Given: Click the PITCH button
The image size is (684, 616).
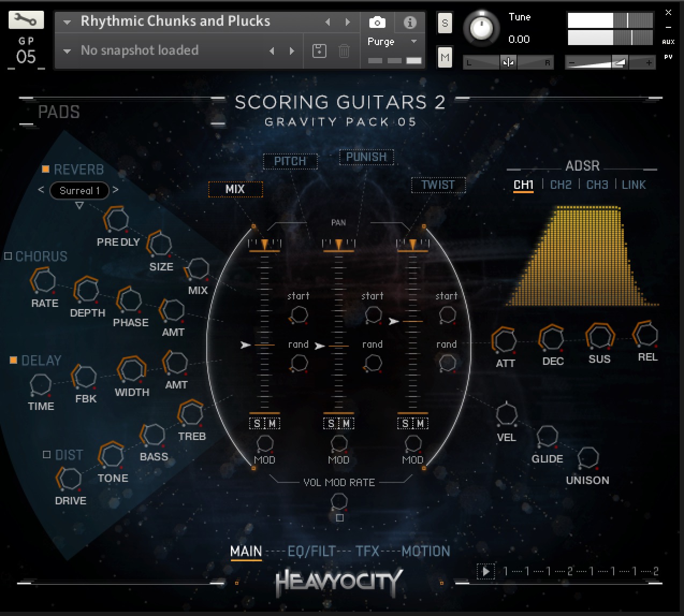Looking at the screenshot, I should [x=290, y=161].
